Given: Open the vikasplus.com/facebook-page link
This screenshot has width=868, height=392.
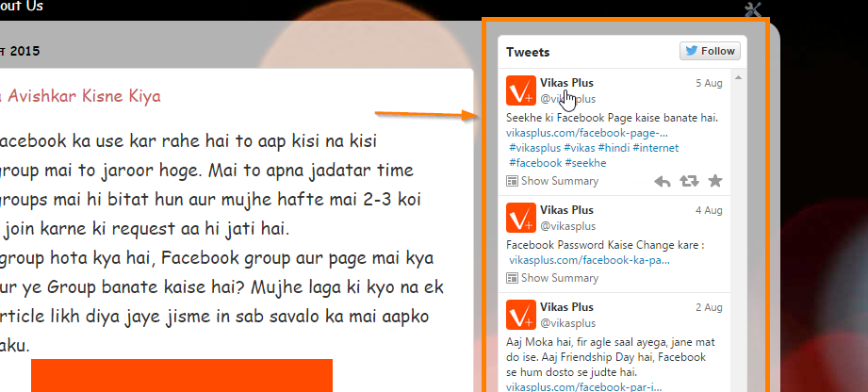Looking at the screenshot, I should click(587, 134).
